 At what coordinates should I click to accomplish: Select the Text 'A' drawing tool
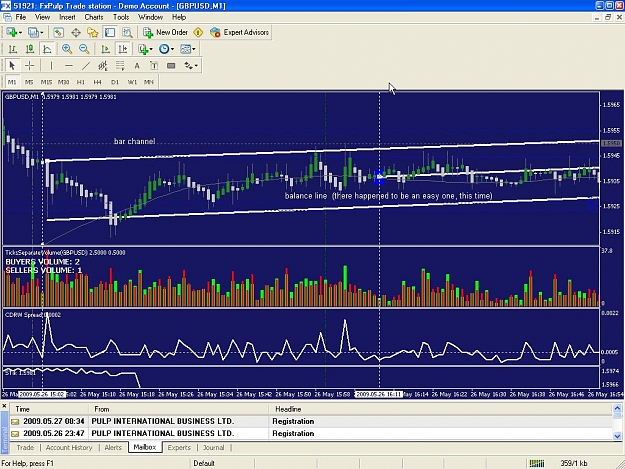[x=137, y=66]
